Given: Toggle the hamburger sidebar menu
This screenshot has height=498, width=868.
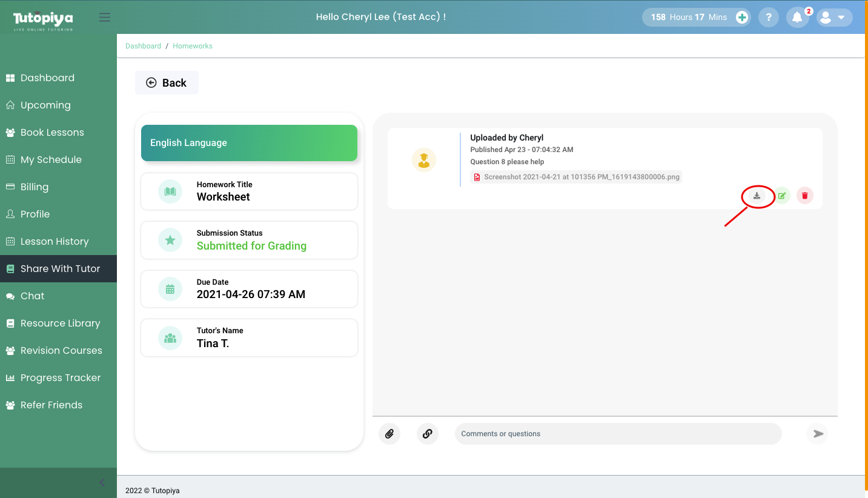Looking at the screenshot, I should coord(105,18).
